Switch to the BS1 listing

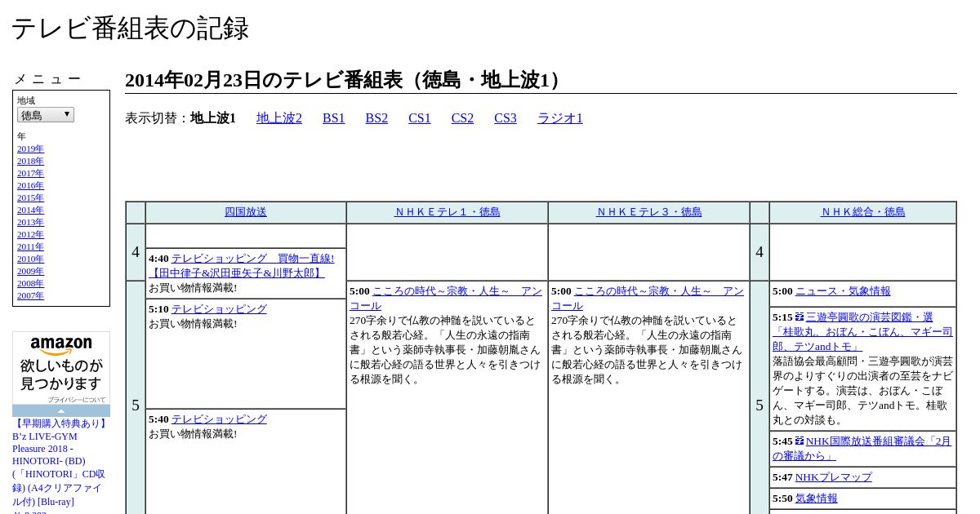click(334, 118)
